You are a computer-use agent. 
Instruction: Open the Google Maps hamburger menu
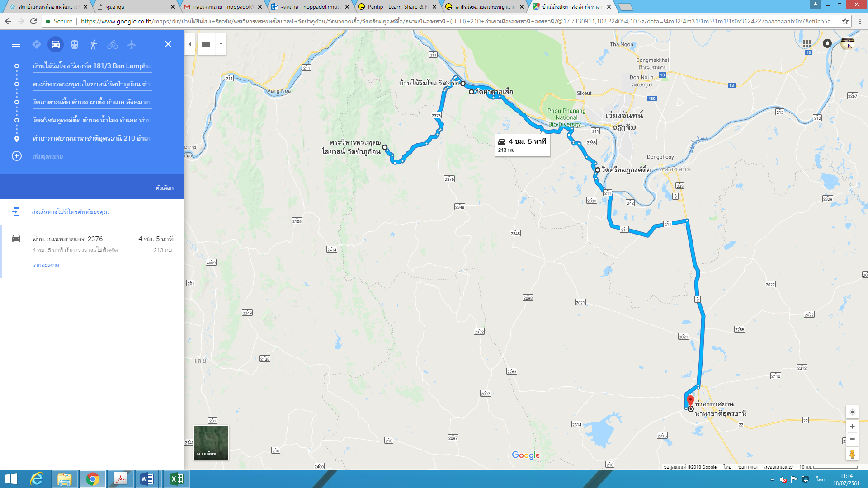(16, 44)
